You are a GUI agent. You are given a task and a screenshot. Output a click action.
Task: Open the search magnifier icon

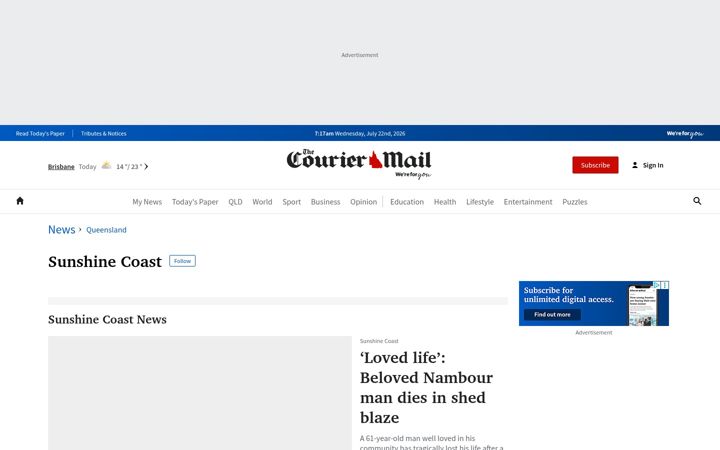(697, 201)
